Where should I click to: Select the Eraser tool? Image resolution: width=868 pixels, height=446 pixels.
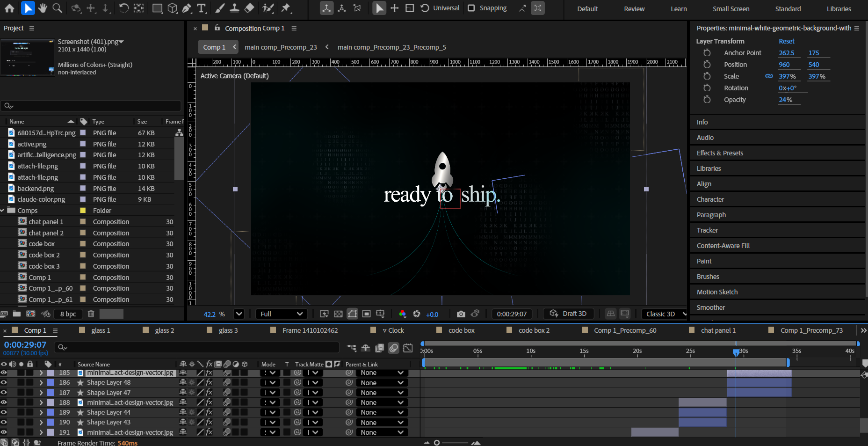point(250,8)
